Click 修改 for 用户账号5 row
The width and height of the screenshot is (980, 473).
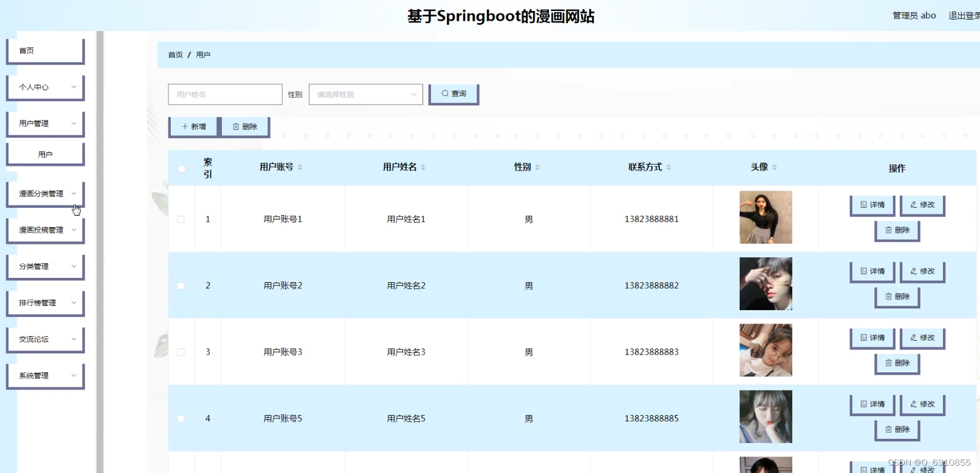922,404
